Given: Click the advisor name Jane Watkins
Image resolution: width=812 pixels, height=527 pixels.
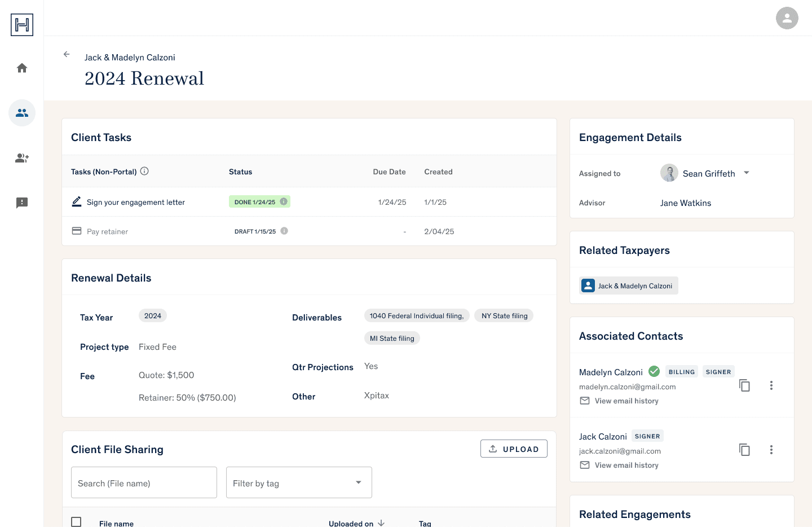Looking at the screenshot, I should click(686, 203).
